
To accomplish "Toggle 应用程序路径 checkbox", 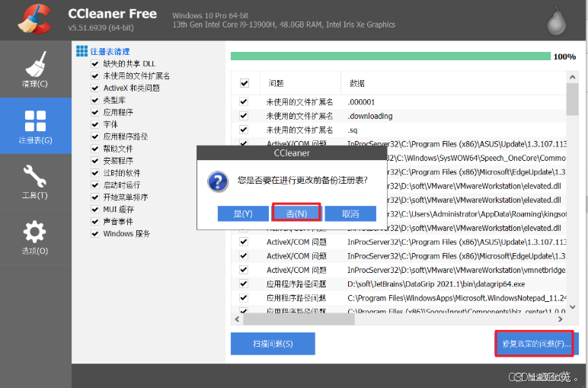I will coord(95,136).
